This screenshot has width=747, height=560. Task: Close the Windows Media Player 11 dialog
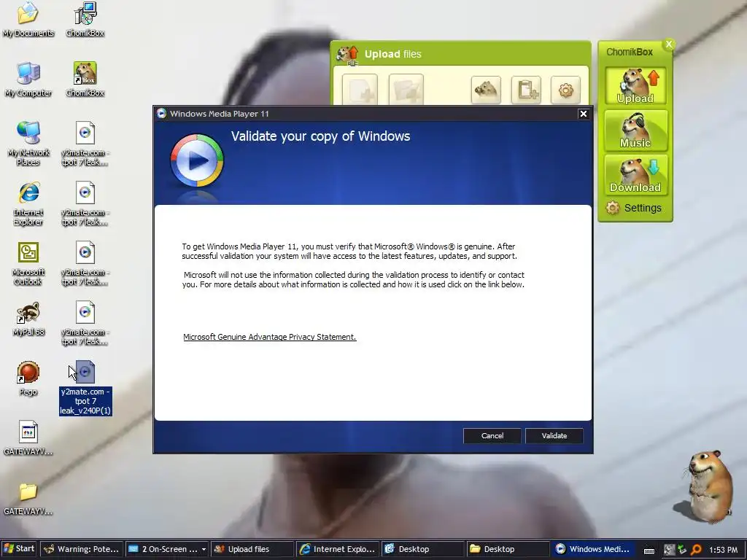(x=583, y=114)
